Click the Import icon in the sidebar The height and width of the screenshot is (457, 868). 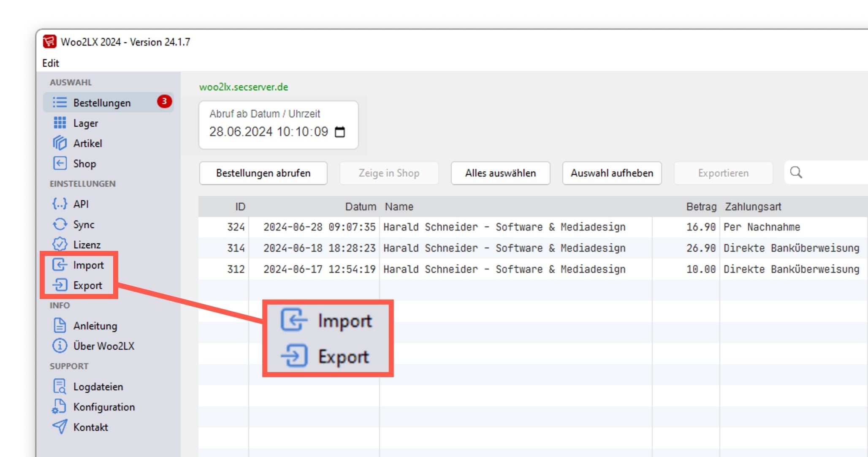click(60, 265)
